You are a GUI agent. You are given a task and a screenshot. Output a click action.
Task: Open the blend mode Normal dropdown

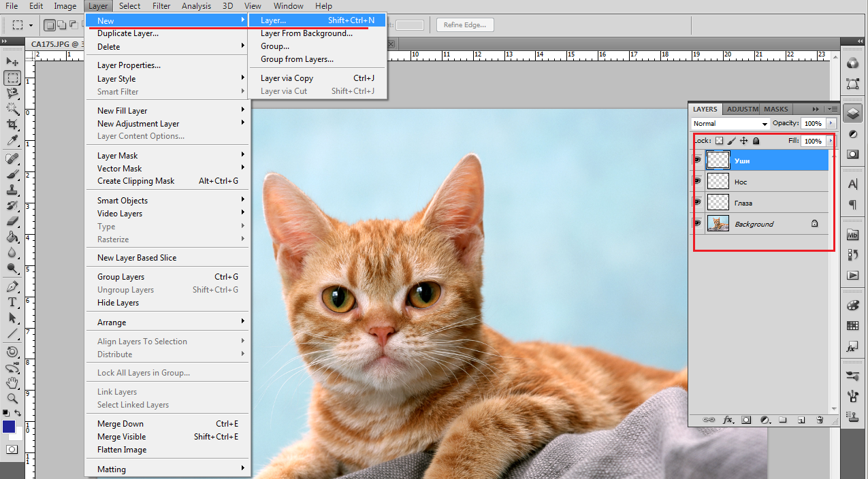point(730,124)
